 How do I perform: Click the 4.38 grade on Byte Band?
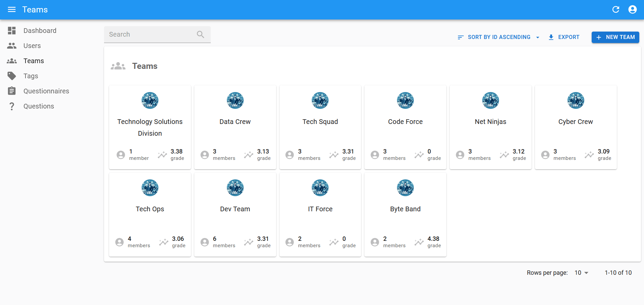point(433,239)
